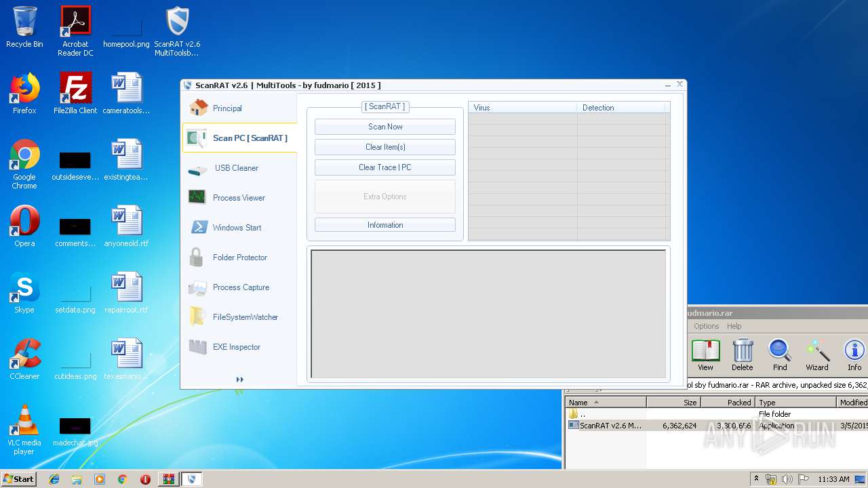This screenshot has height=488, width=868.
Task: Select Scan PC [ScanRAT] sidebar item
Action: (239, 138)
